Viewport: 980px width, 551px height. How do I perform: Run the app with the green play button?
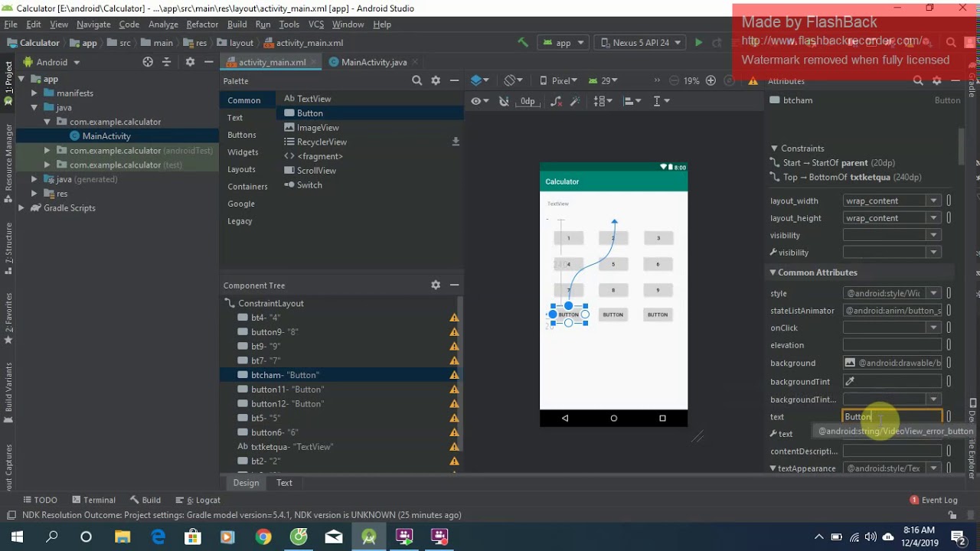pos(698,43)
